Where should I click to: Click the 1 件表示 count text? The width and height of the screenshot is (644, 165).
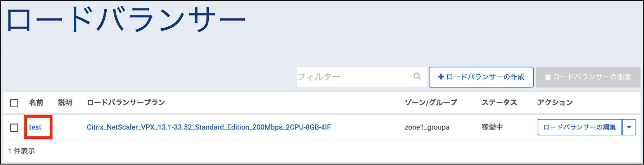click(x=21, y=151)
